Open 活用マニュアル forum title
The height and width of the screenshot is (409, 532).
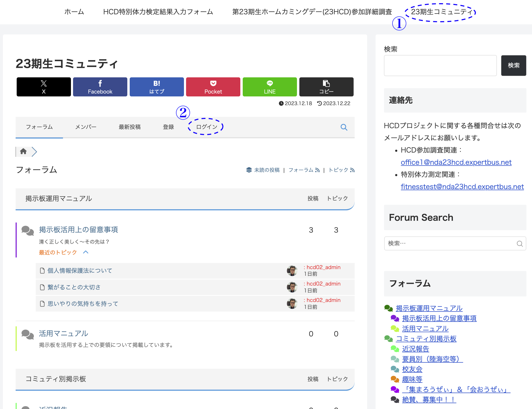coord(64,333)
